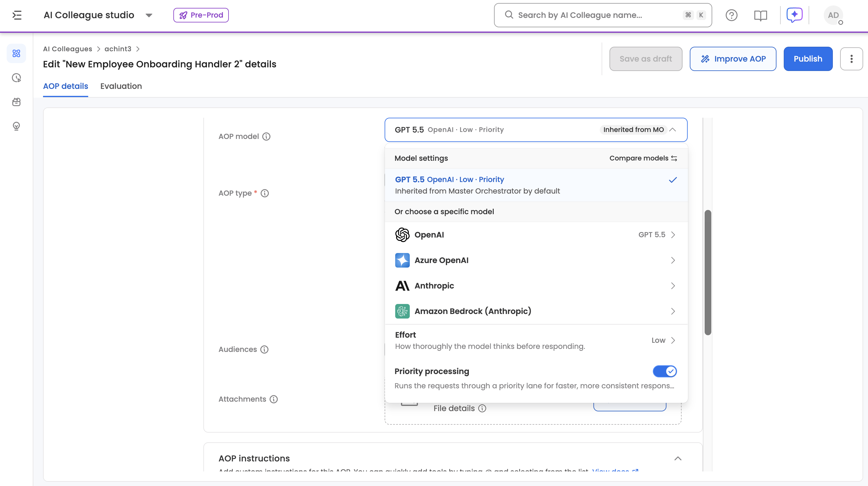The height and width of the screenshot is (486, 868).
Task: Open the more options kebab menu
Action: [851, 59]
